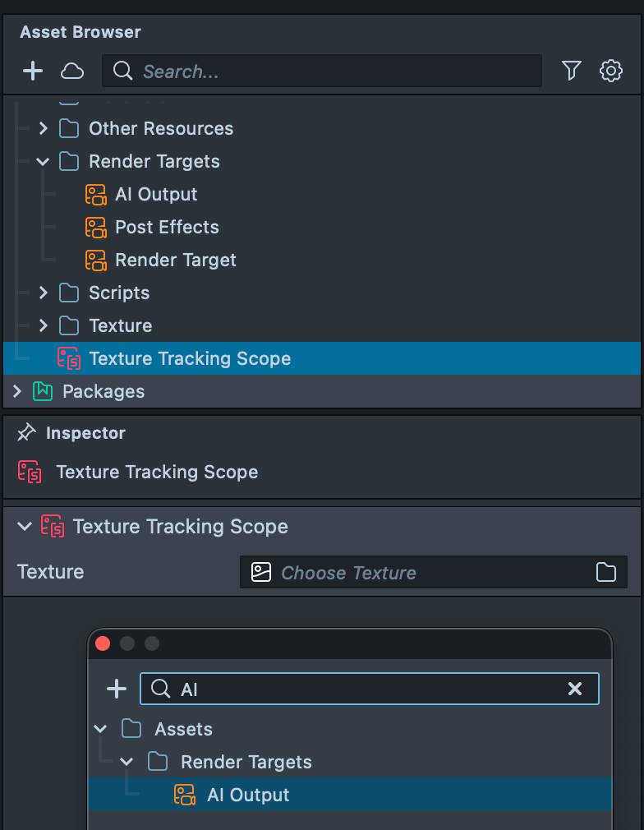Select the Post Effects render target
Image resolution: width=644 pixels, height=830 pixels.
(167, 227)
